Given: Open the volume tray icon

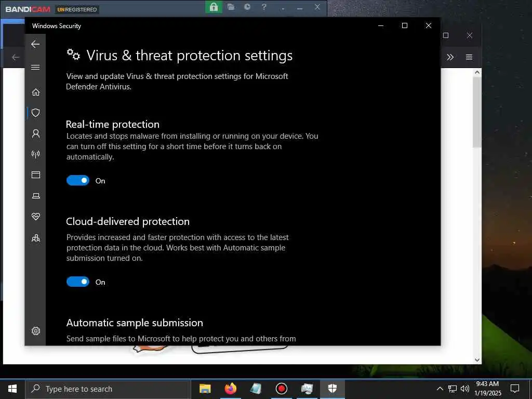Looking at the screenshot, I should (x=465, y=389).
